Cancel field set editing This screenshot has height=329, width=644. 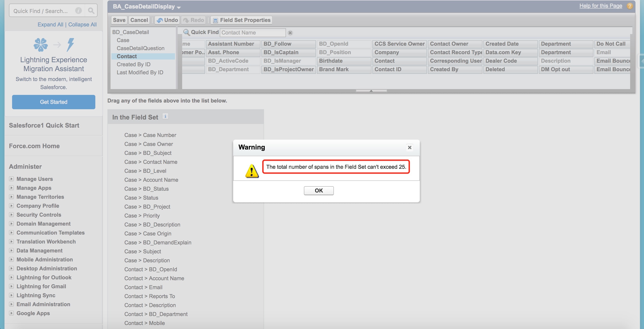point(139,20)
